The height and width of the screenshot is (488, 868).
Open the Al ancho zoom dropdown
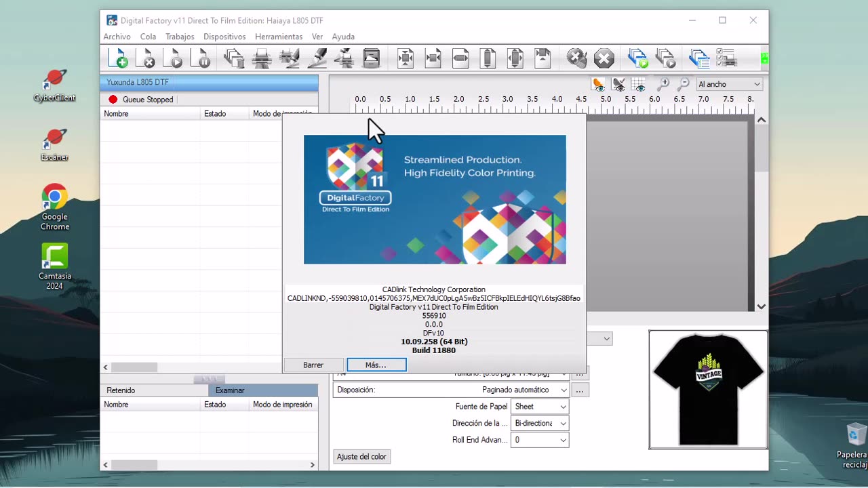[729, 84]
